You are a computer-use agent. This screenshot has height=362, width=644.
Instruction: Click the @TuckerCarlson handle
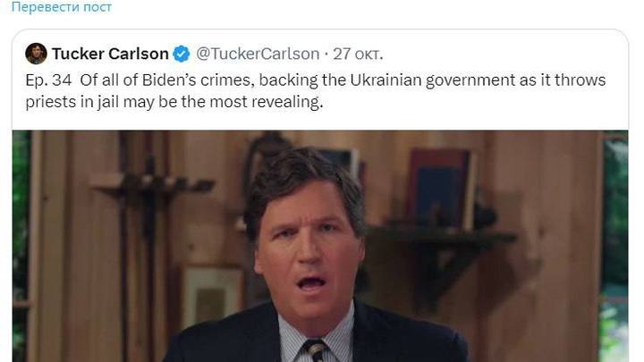(258, 54)
